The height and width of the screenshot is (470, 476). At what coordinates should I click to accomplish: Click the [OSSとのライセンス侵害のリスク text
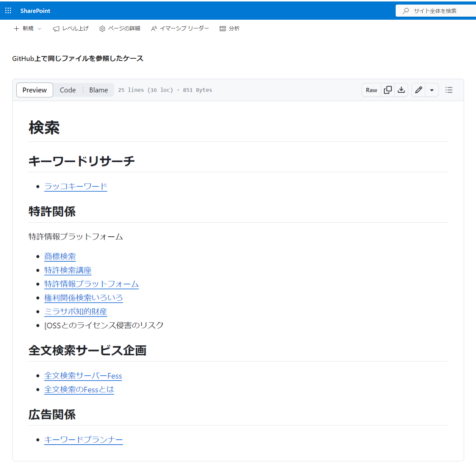coord(104,325)
